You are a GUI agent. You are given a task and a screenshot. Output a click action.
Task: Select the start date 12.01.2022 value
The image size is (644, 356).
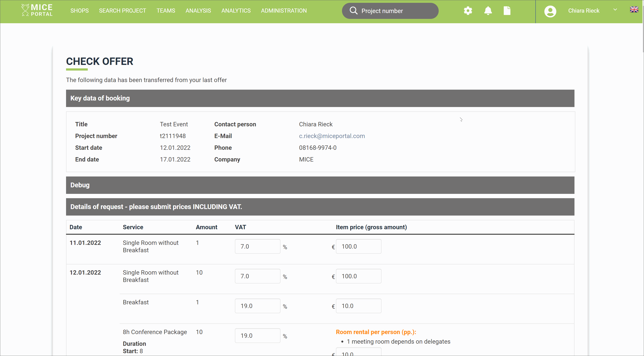pos(175,148)
